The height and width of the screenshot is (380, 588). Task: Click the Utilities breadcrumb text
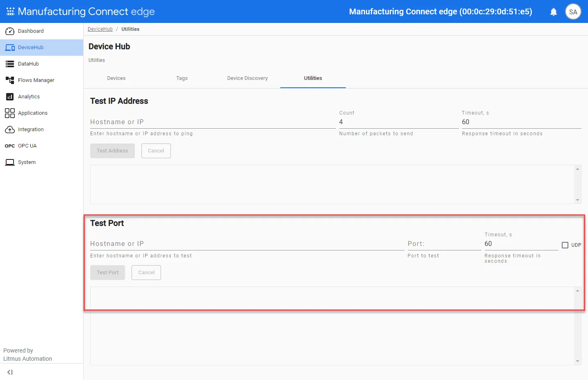click(130, 29)
